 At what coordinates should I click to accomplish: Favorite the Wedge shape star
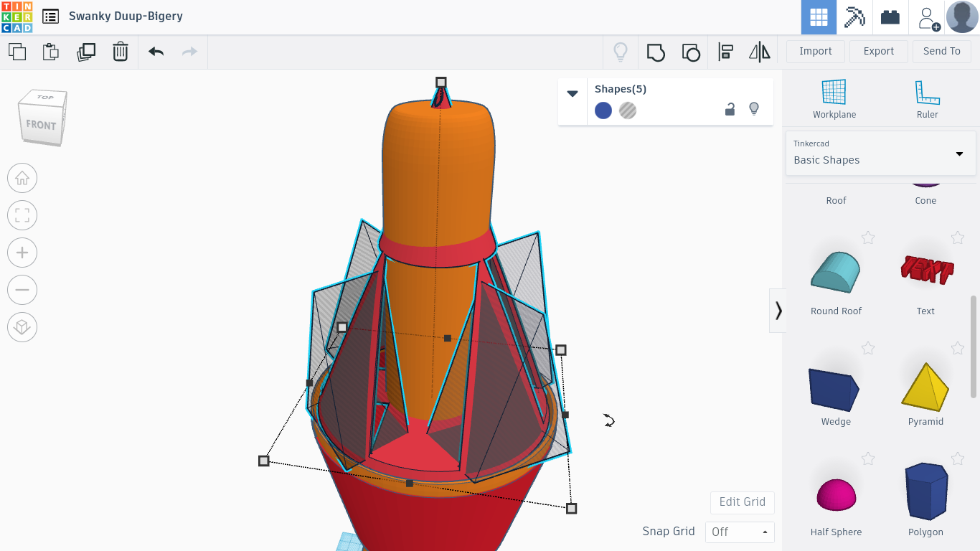pos(868,348)
